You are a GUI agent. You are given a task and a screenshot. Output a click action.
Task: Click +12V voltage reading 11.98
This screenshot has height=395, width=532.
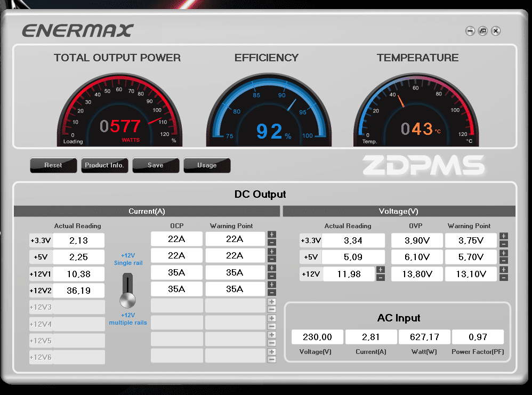click(x=350, y=274)
